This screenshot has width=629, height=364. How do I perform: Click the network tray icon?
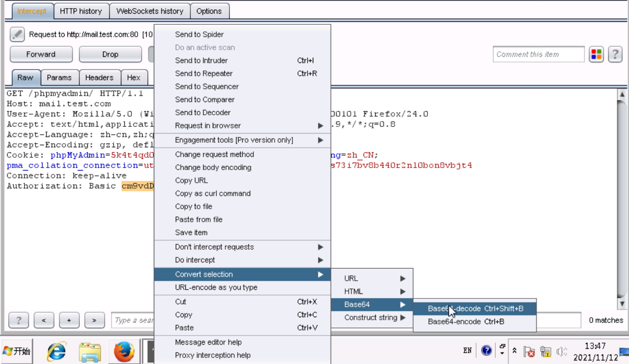[x=546, y=351]
